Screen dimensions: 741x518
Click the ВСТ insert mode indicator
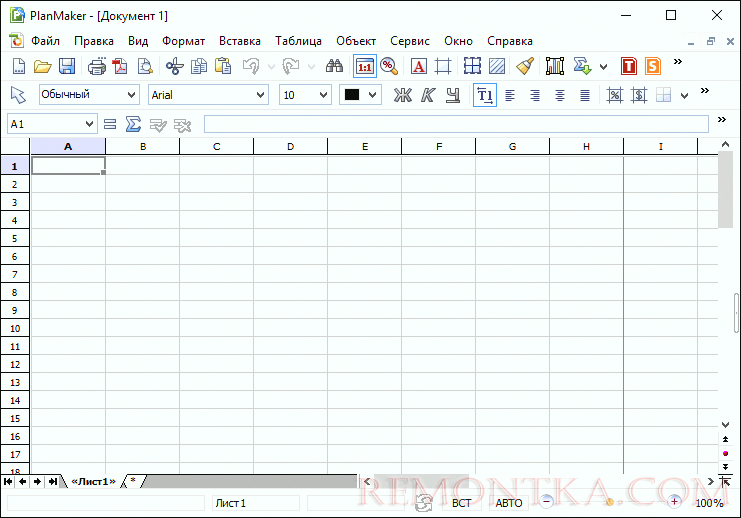tap(461, 503)
